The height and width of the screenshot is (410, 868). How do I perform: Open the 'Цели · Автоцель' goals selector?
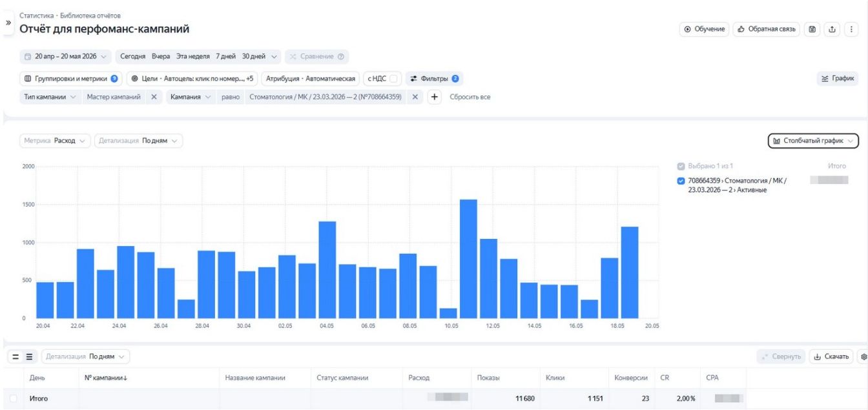point(192,79)
